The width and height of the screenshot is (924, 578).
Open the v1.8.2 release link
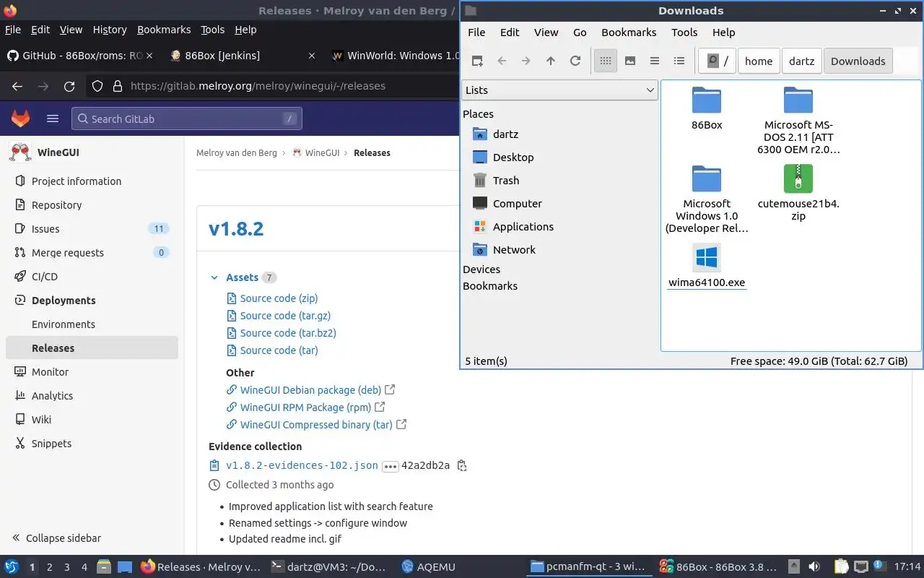pos(236,229)
